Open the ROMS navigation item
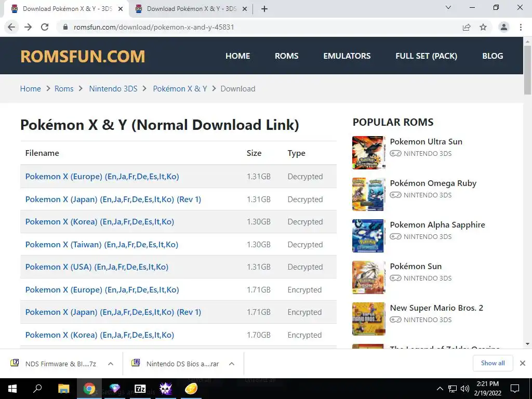Viewport: 532px width, 399px height. click(x=287, y=56)
